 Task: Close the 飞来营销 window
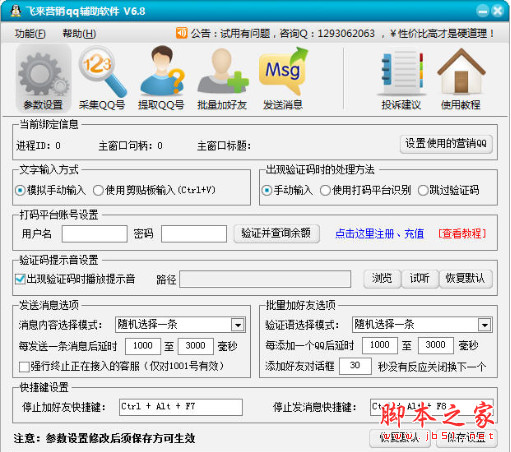pos(498,11)
